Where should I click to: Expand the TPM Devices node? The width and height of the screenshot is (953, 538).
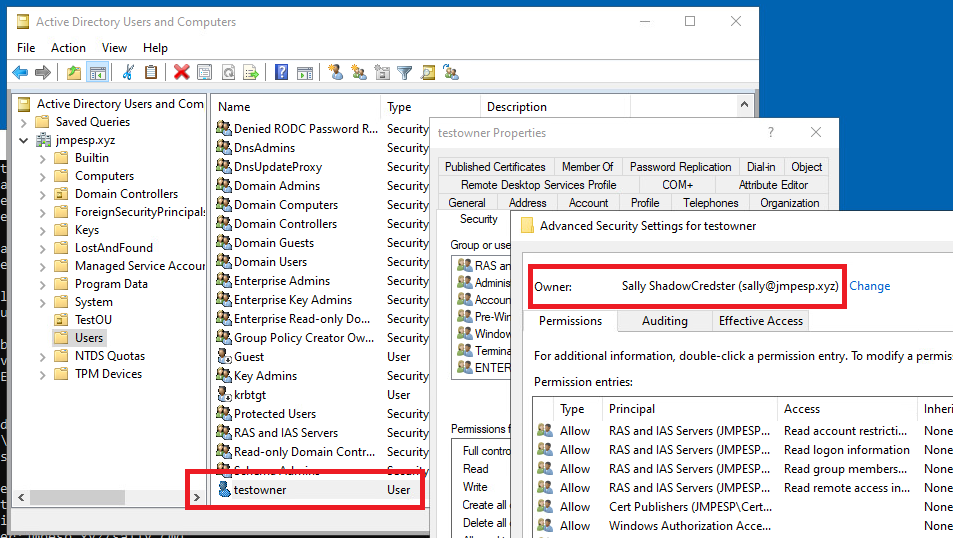[42, 374]
